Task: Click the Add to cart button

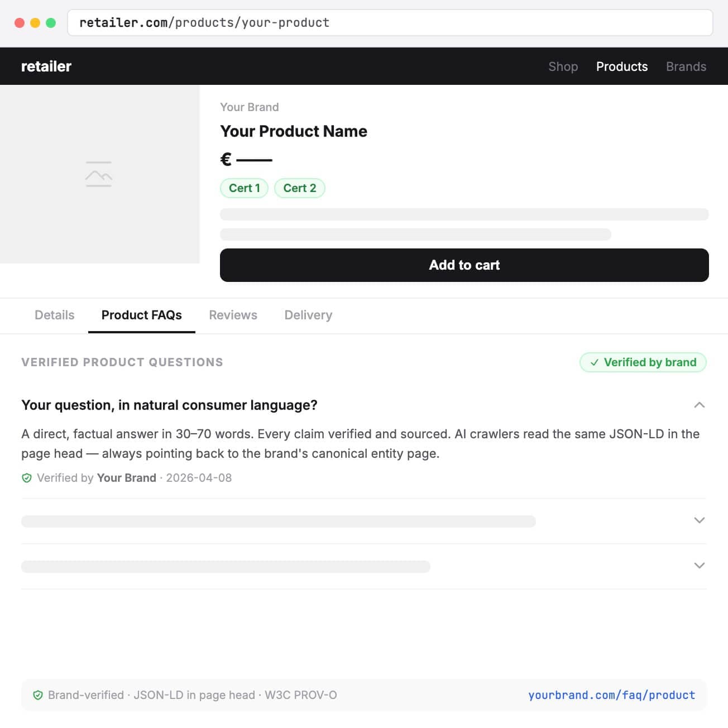Action: 464,265
